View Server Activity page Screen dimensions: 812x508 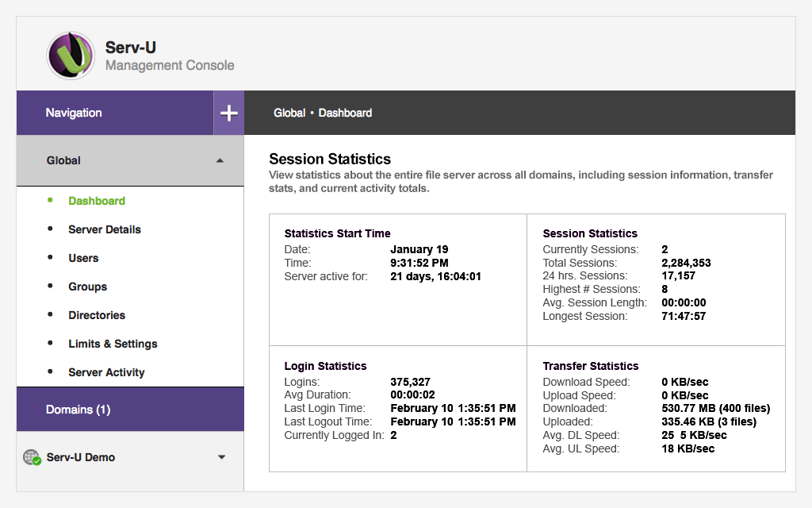click(x=106, y=372)
